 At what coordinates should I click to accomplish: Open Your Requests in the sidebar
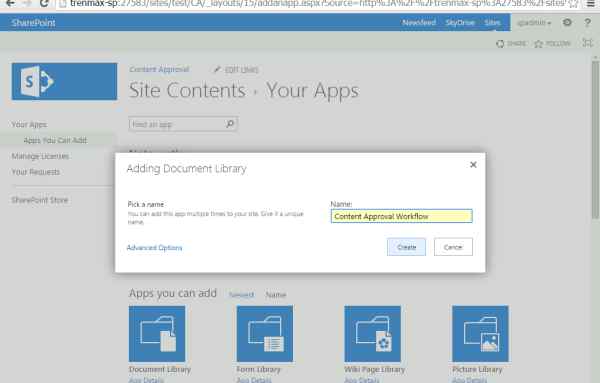click(x=36, y=172)
